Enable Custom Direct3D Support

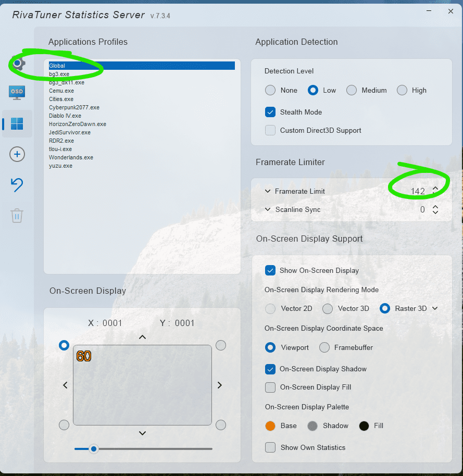[x=270, y=130]
